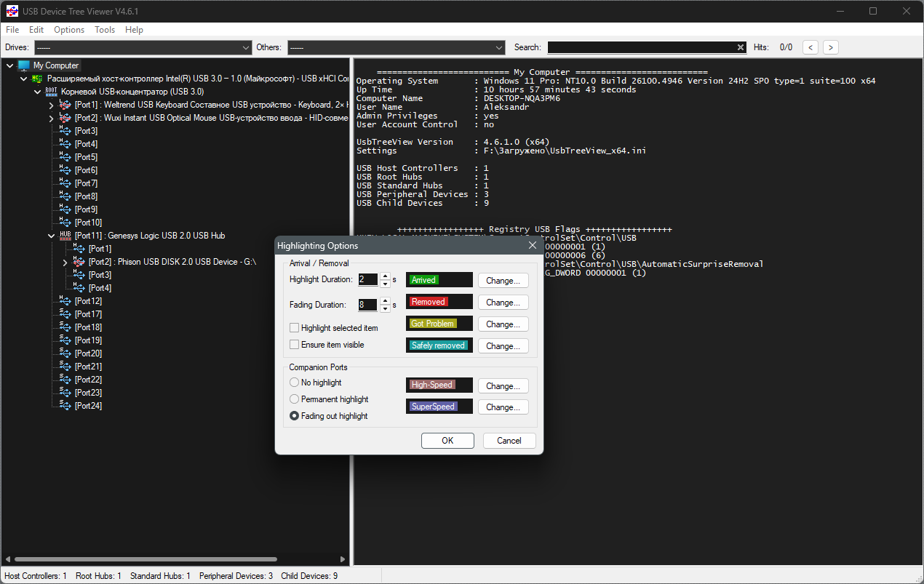
Task: Open the Help menu
Action: (134, 30)
